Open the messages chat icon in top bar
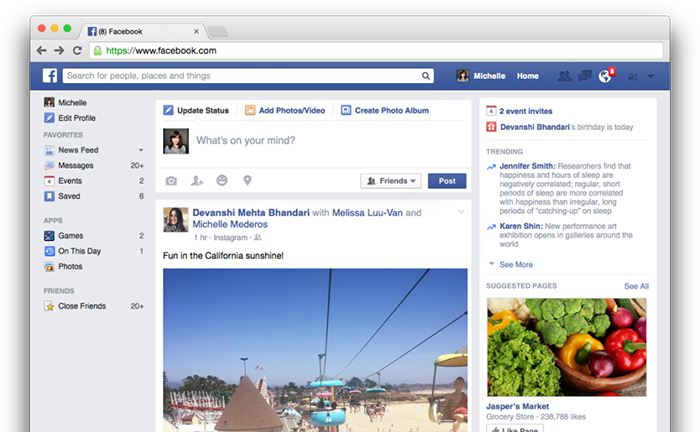 (x=584, y=76)
